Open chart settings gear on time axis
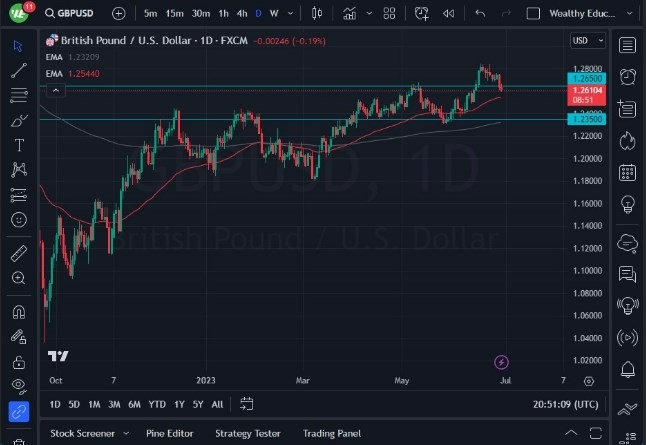 pyautogui.click(x=589, y=381)
